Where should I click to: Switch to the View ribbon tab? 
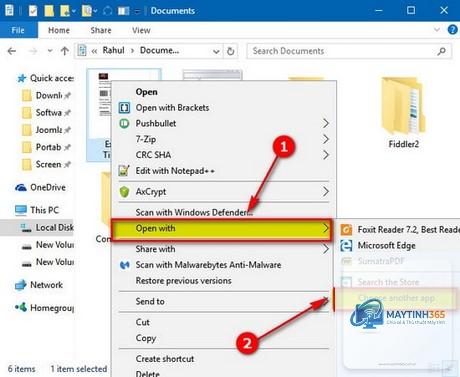coord(141,30)
